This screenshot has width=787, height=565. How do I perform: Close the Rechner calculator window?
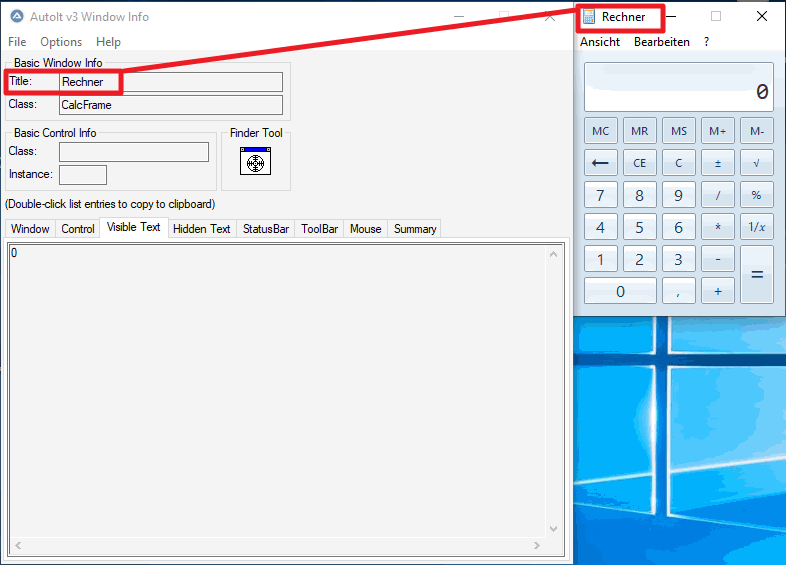click(761, 17)
